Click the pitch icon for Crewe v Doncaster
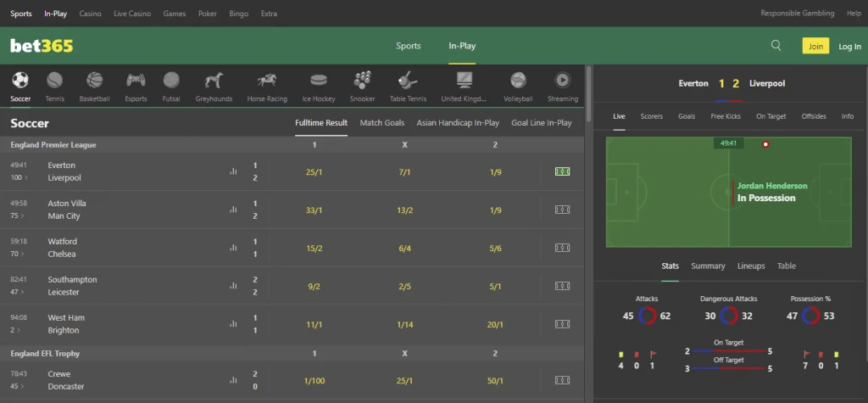 coord(563,380)
